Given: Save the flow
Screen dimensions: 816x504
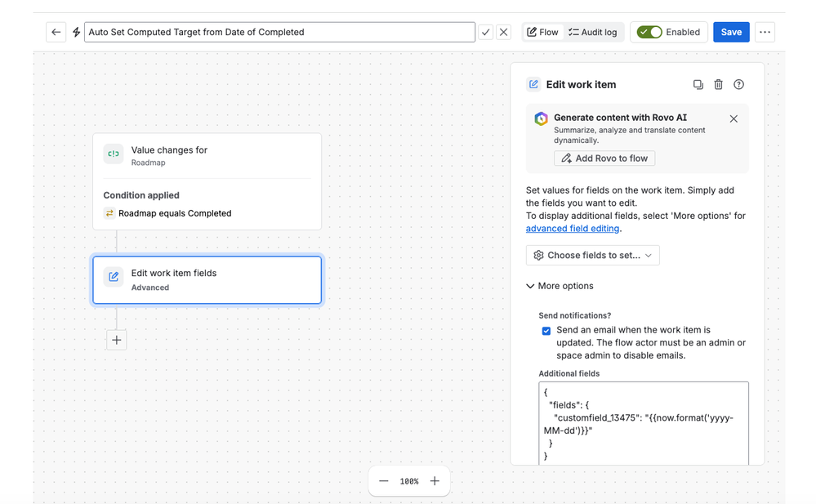Looking at the screenshot, I should (x=731, y=32).
